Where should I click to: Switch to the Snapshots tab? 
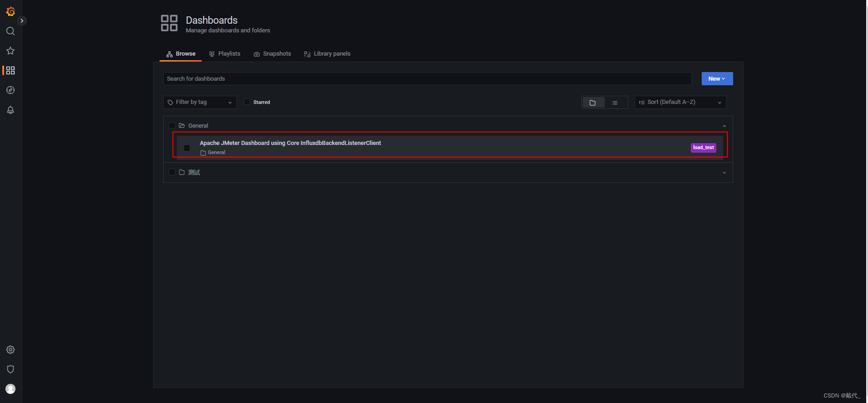click(x=272, y=54)
